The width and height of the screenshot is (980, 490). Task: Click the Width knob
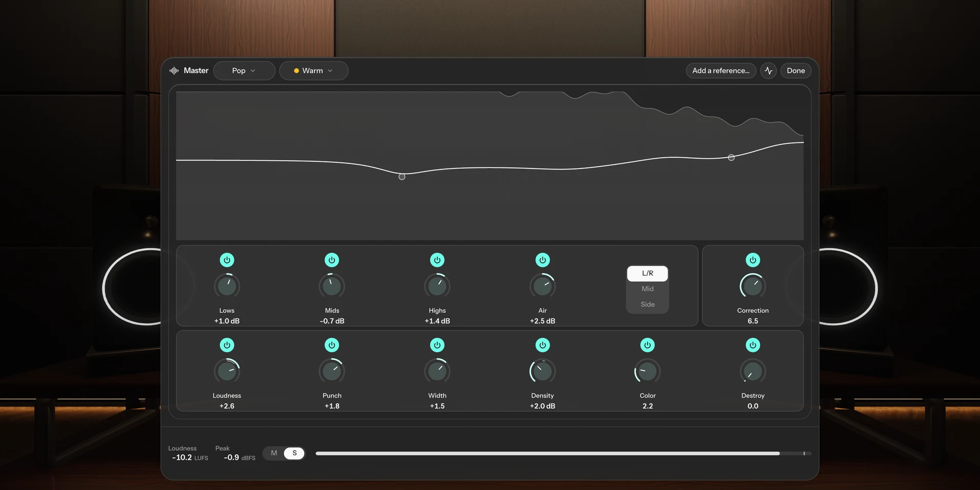pos(437,371)
